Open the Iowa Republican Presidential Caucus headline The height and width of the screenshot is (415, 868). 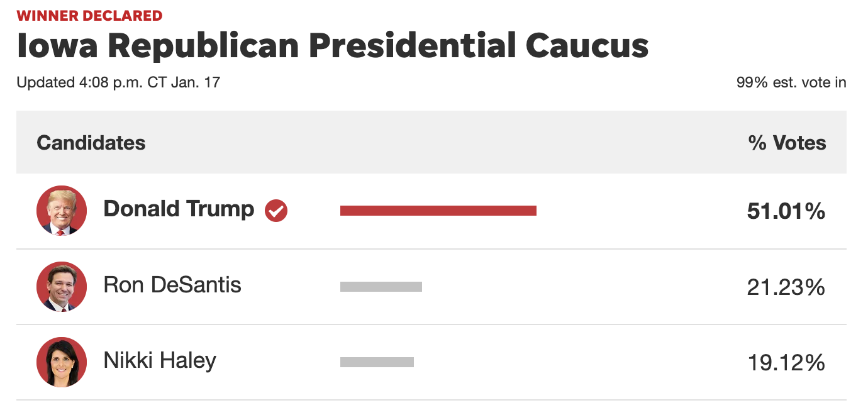pyautogui.click(x=332, y=46)
